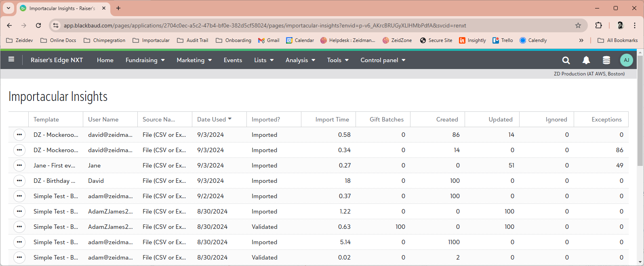Image resolution: width=644 pixels, height=266 pixels.
Task: Open Online Docs bookmarks folder
Action: [x=58, y=40]
